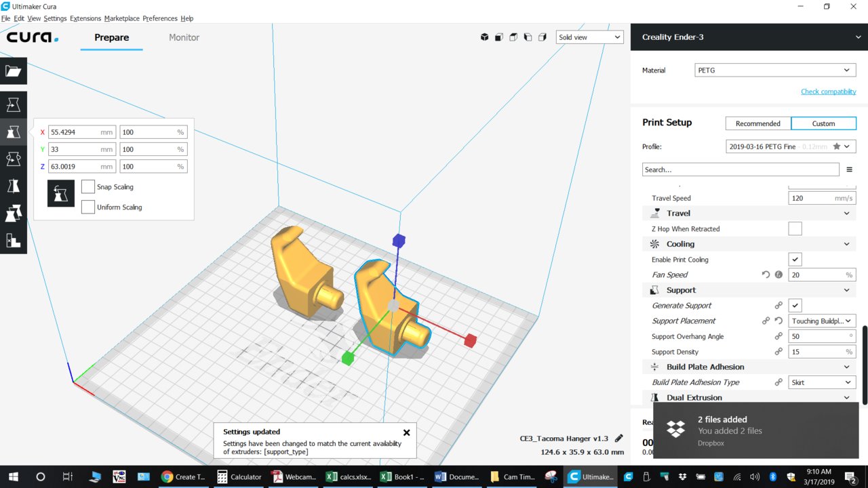The width and height of the screenshot is (868, 488).
Task: Expand the Creality Ender-3 printer selector
Action: 749,37
